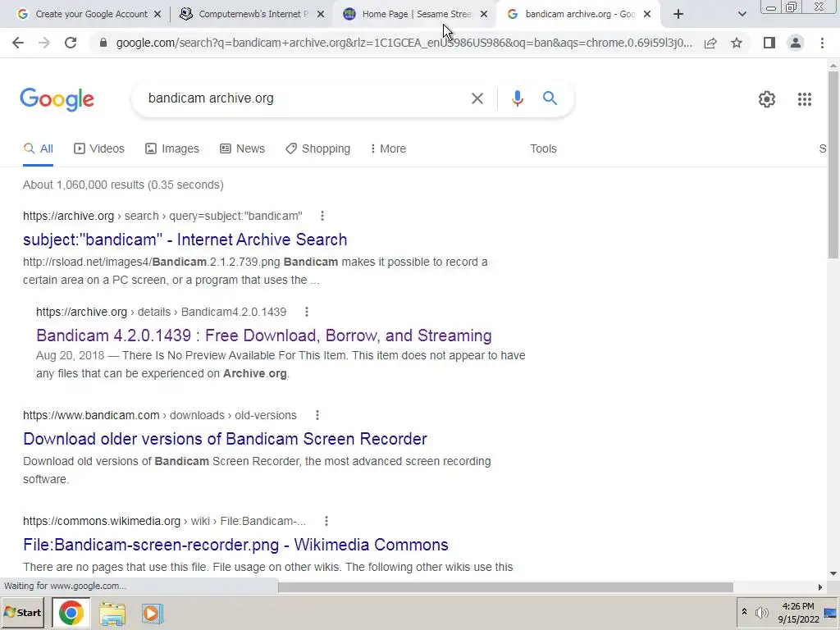Open options for the bandicam.com old-versions result

(x=317, y=415)
